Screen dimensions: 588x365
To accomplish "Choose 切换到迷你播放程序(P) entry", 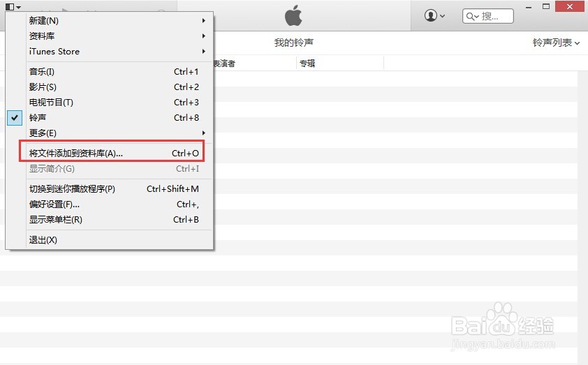I will click(119, 189).
